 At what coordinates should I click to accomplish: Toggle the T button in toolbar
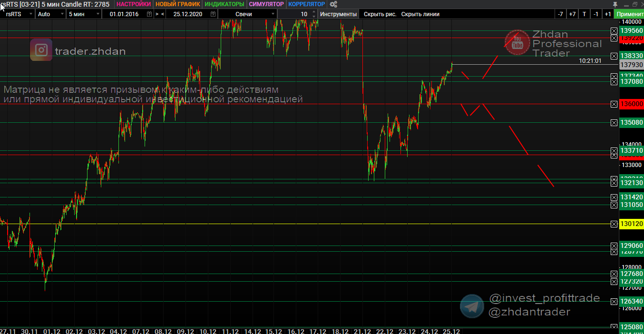(584, 14)
